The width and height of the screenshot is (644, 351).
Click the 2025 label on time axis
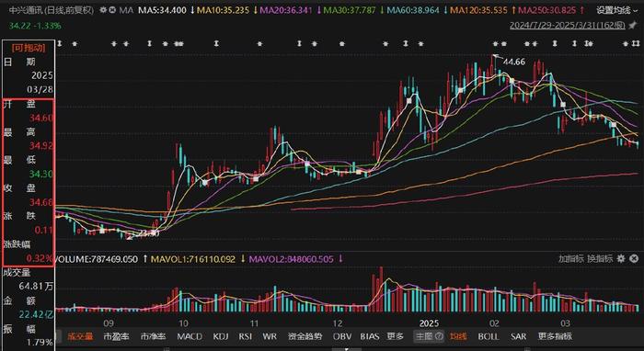point(430,323)
